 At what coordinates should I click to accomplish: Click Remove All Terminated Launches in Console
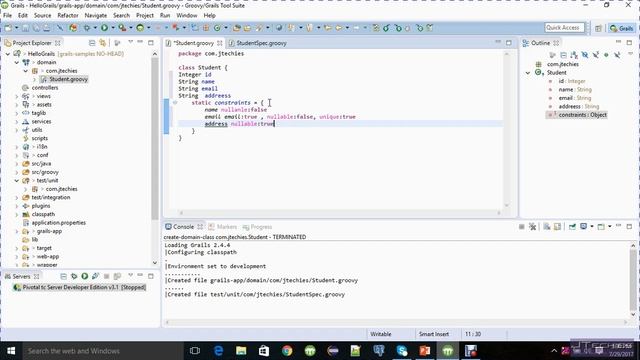click(532, 227)
